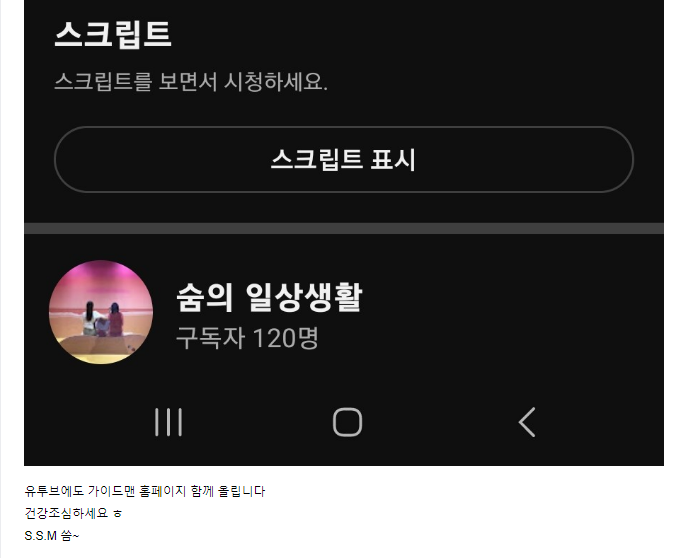Click the ㅎ character after 건강조심하세요
The image size is (677, 558).
tap(117, 514)
